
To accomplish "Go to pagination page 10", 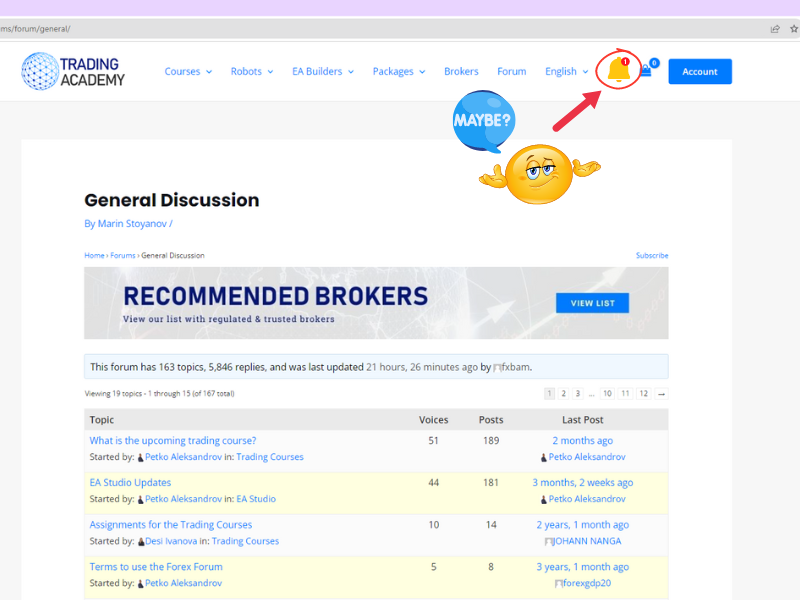I will click(607, 393).
